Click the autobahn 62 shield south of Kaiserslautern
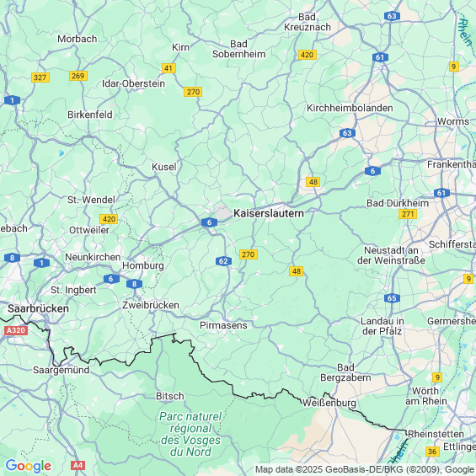Viewport: 476px width, 476px height. click(x=223, y=261)
